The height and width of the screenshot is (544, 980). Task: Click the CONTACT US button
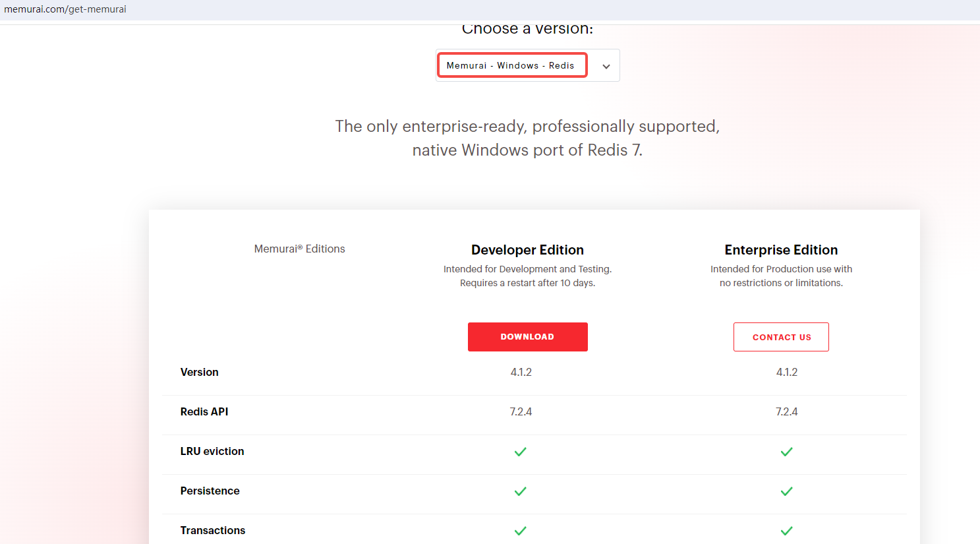[781, 337]
